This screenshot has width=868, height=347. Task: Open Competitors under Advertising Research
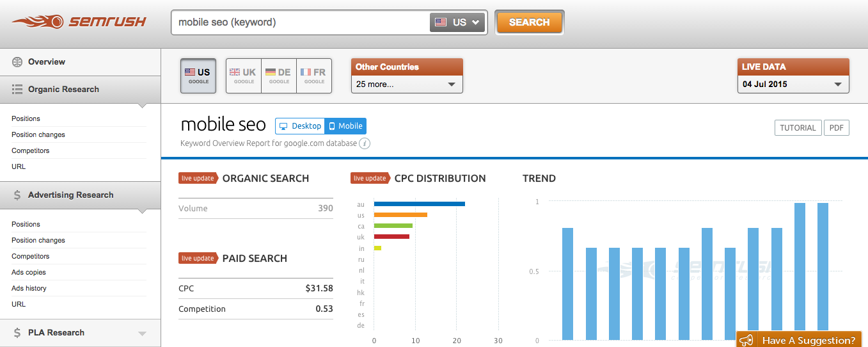click(30, 256)
